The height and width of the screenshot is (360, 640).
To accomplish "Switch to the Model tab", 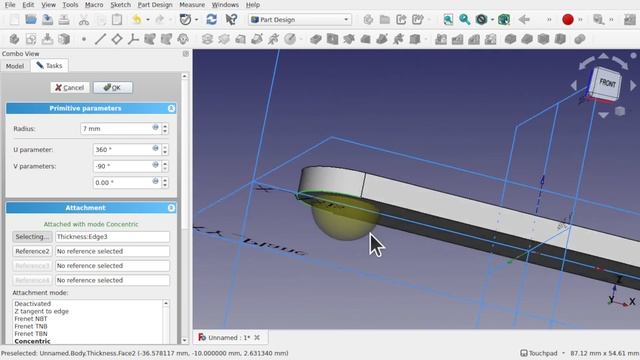I will pos(15,66).
